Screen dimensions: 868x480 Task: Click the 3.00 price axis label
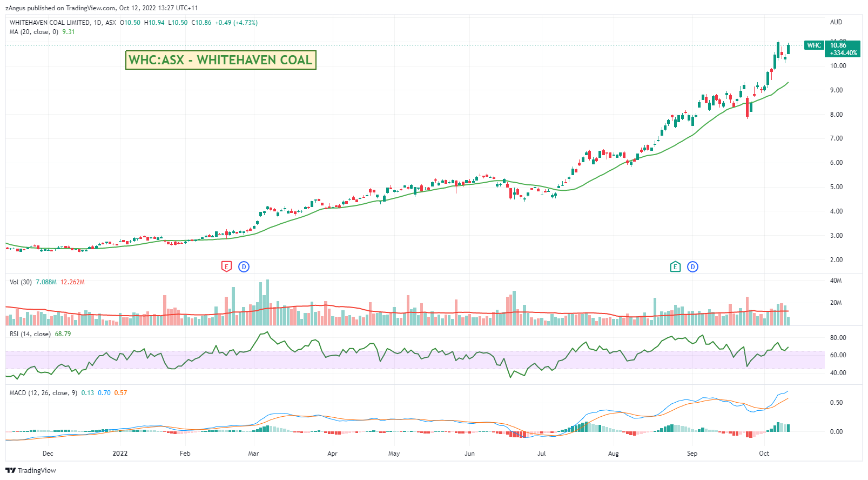click(x=837, y=236)
